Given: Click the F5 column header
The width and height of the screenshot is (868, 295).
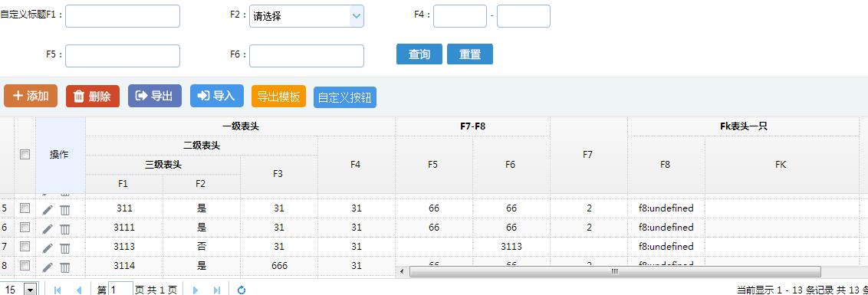Looking at the screenshot, I should click(433, 165).
